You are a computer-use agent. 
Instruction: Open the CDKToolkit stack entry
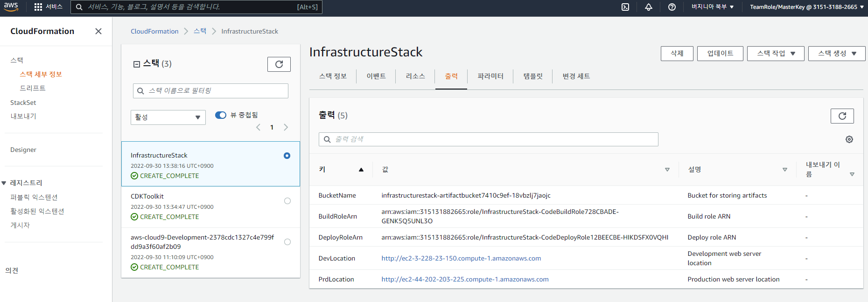pos(210,207)
